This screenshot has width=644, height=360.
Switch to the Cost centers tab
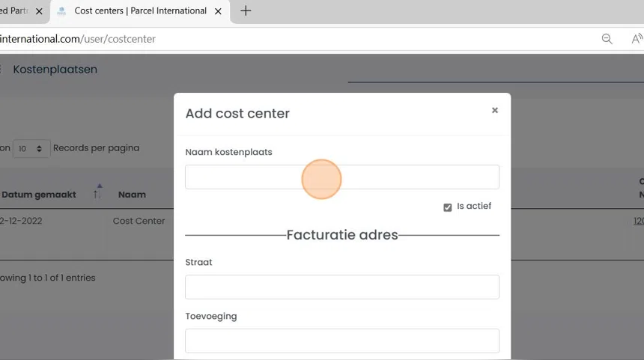[x=139, y=11]
